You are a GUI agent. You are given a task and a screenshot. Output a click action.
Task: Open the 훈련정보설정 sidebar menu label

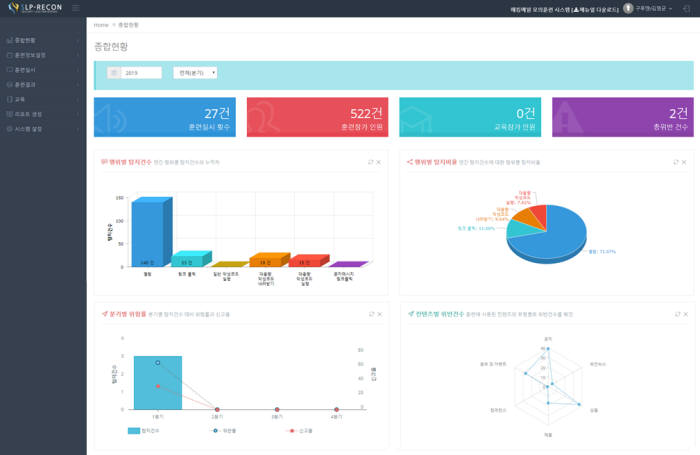click(x=30, y=55)
